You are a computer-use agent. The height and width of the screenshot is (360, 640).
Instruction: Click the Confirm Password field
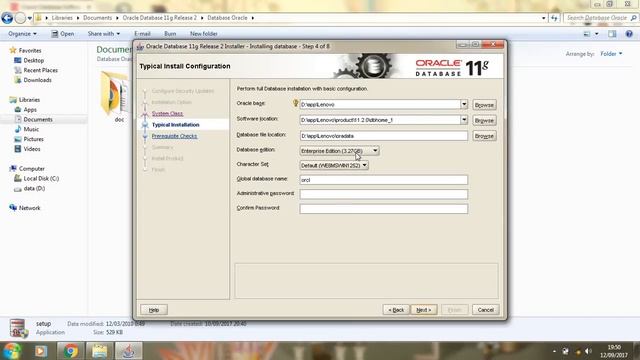coord(384,209)
